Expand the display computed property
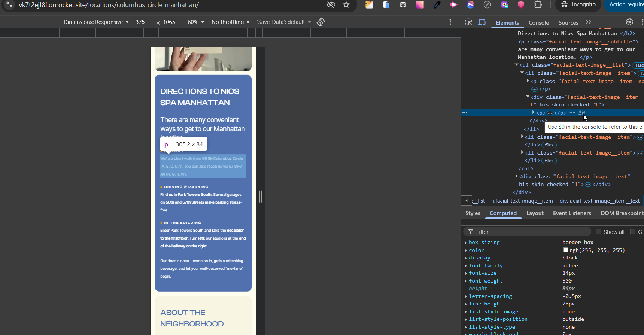The height and width of the screenshot is (335, 644). 465,258
